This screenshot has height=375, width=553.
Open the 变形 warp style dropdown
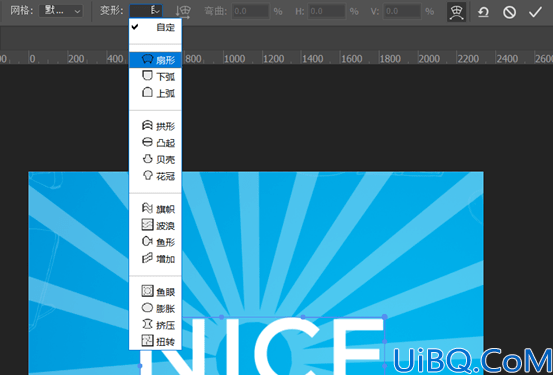click(x=146, y=11)
